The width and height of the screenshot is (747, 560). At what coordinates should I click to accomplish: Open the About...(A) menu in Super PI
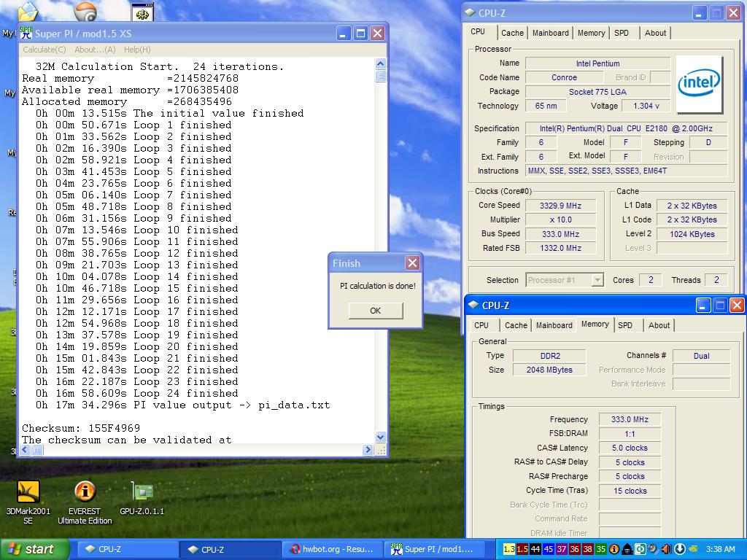point(95,50)
